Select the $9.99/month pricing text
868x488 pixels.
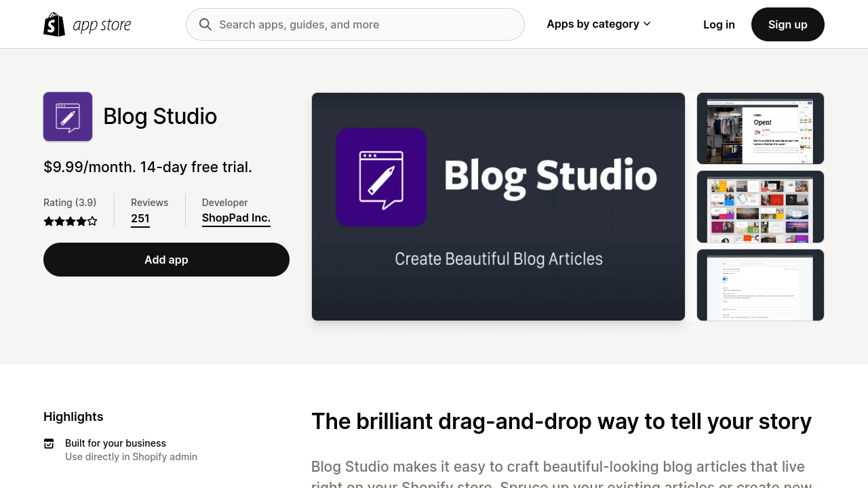pyautogui.click(x=147, y=167)
